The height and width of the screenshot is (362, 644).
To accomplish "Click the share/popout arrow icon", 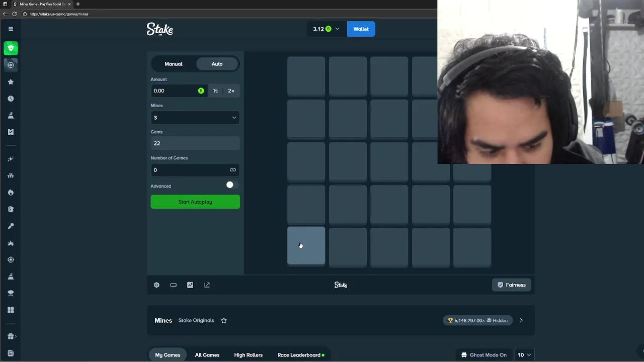I will [x=207, y=285].
